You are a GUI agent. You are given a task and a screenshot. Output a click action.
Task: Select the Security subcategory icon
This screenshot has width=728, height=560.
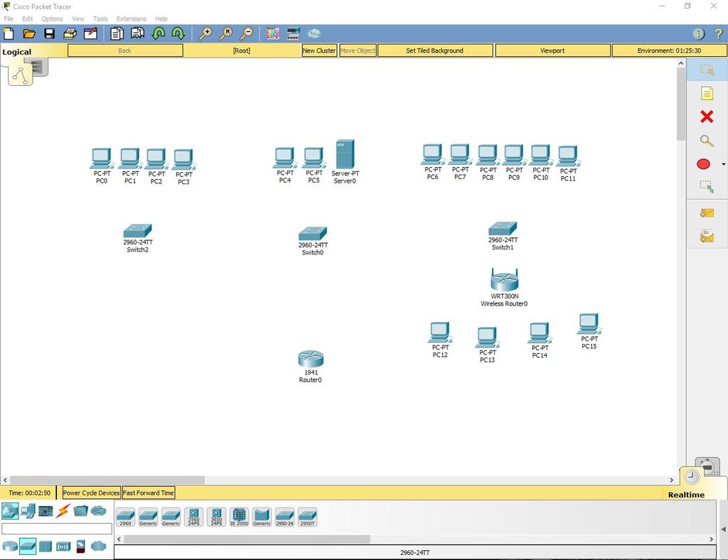(81, 546)
